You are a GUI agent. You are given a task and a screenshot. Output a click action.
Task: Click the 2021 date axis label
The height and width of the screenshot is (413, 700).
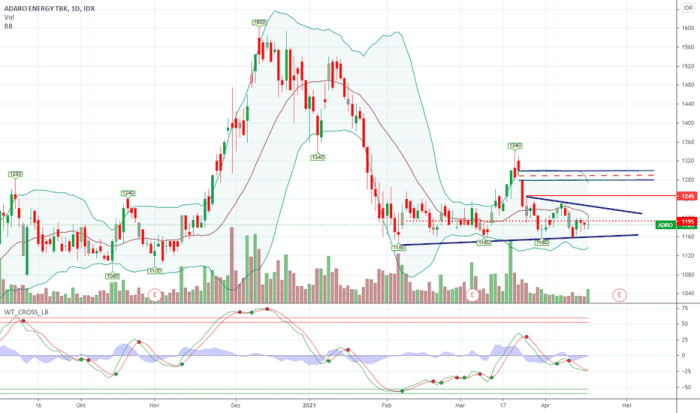click(x=309, y=405)
